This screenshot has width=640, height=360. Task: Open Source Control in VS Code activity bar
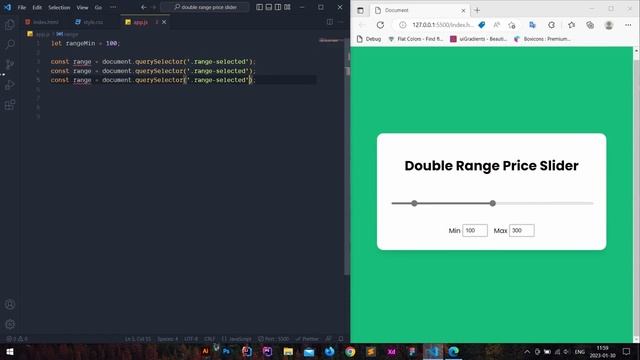coord(10,64)
